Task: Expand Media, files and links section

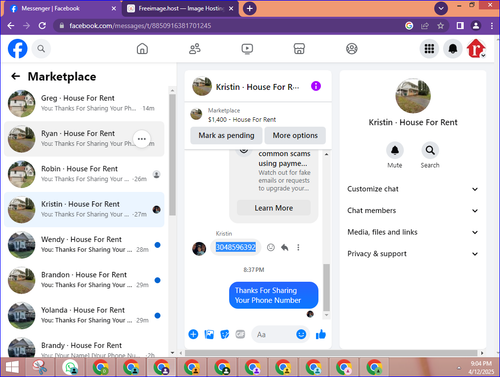Action: 412,232
